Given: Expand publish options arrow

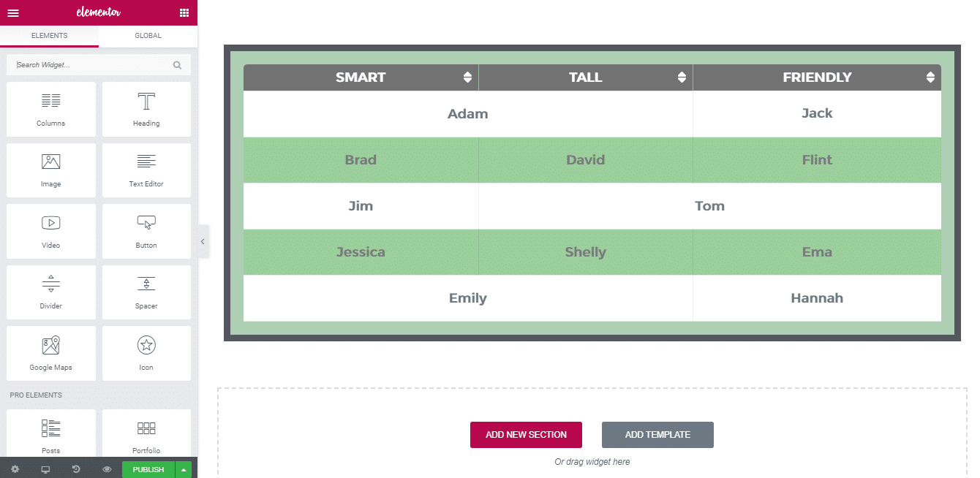Looking at the screenshot, I should click(x=184, y=469).
